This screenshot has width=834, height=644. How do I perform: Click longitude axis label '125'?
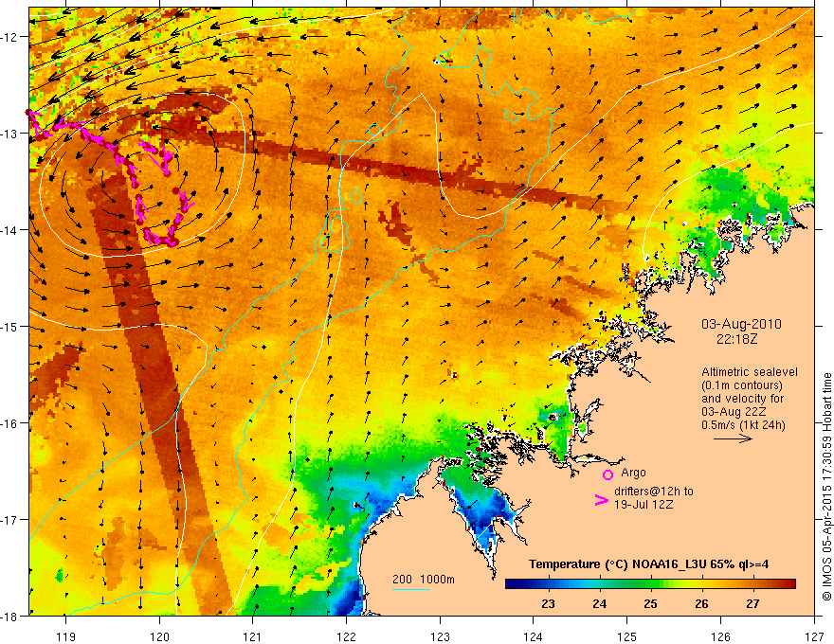click(x=627, y=636)
